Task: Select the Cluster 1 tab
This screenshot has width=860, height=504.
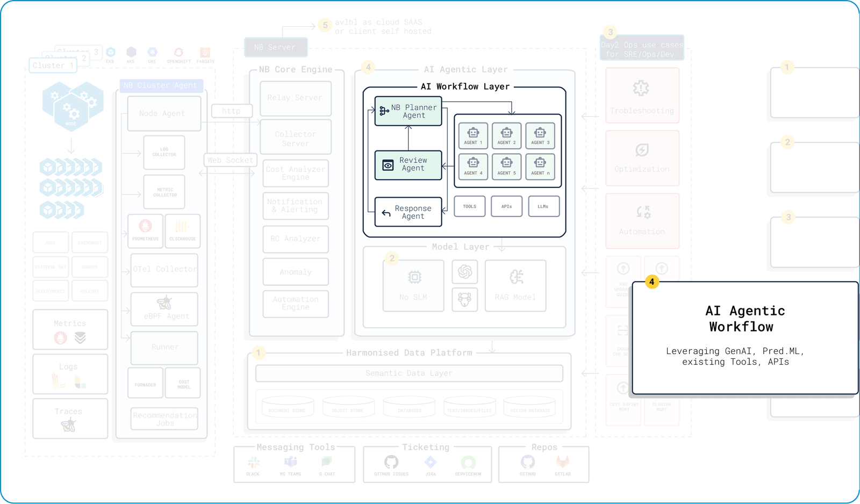Action: click(x=53, y=66)
